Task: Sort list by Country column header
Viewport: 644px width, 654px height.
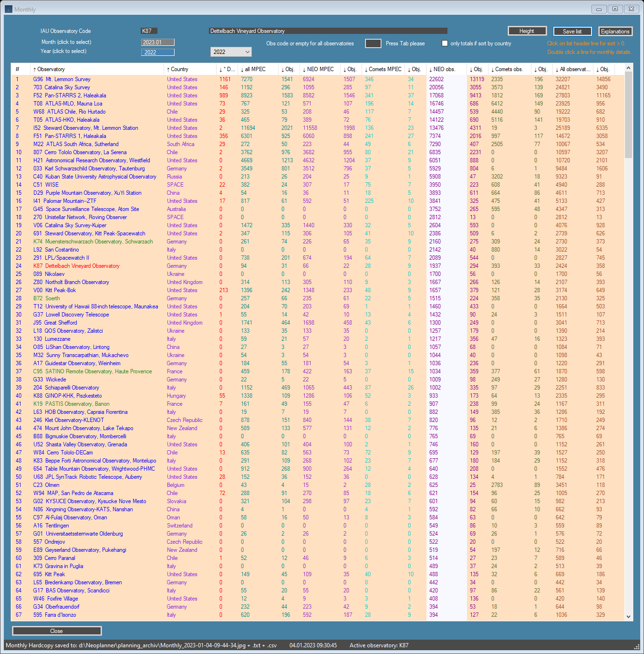Action: 189,69
